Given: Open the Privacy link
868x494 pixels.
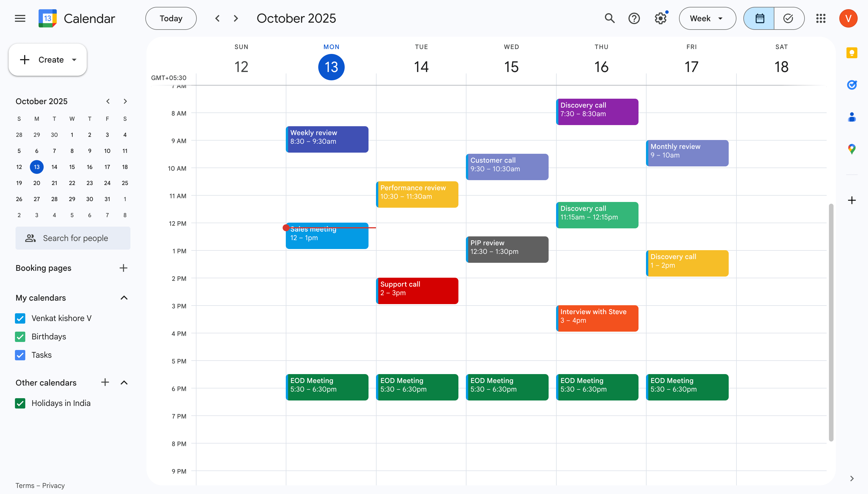Looking at the screenshot, I should (x=54, y=485).
